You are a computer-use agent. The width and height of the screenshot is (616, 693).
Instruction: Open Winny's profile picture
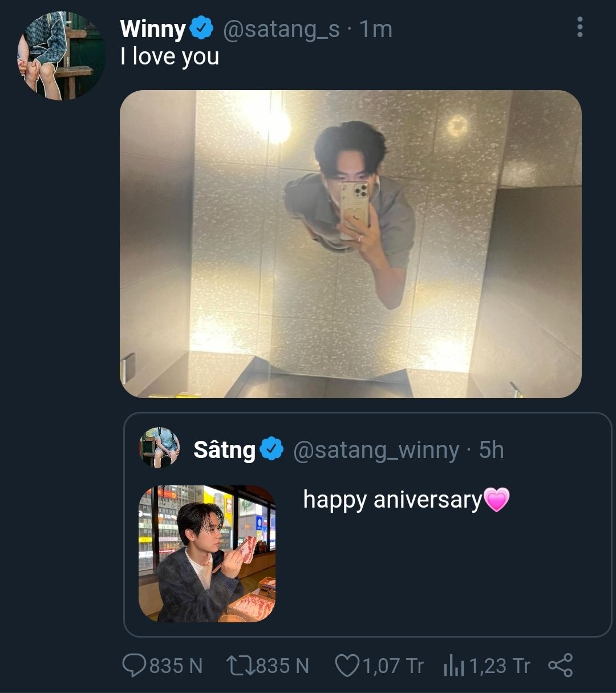62,56
